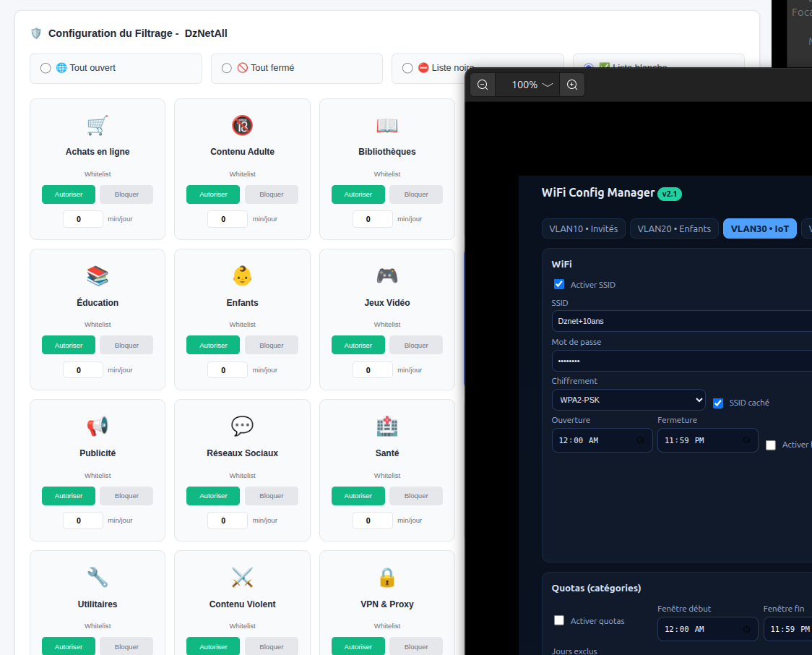Click the baby icon for Enfants
Viewport: 812px width, 655px height.
[x=242, y=276]
